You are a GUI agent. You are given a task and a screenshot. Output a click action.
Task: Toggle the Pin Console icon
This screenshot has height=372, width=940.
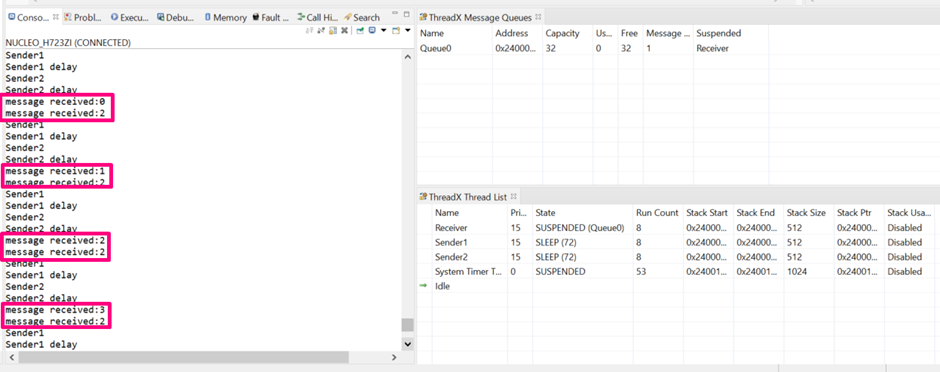click(x=360, y=31)
